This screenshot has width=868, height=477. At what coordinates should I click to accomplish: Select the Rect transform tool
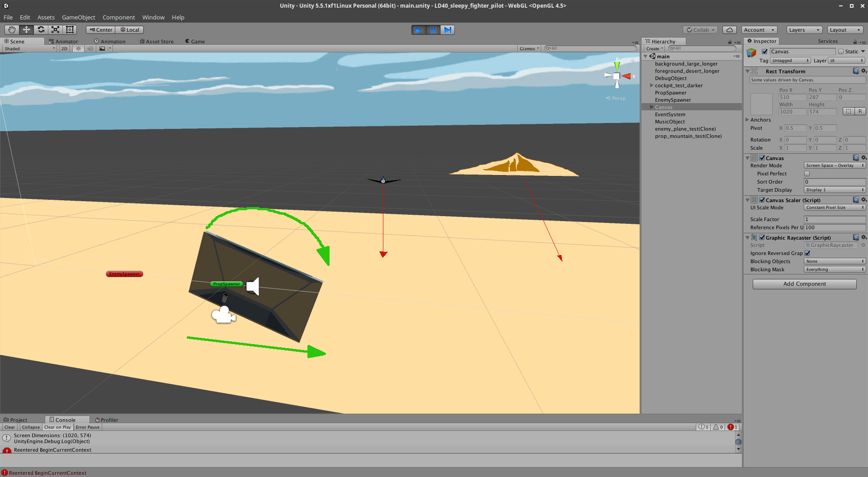(70, 30)
